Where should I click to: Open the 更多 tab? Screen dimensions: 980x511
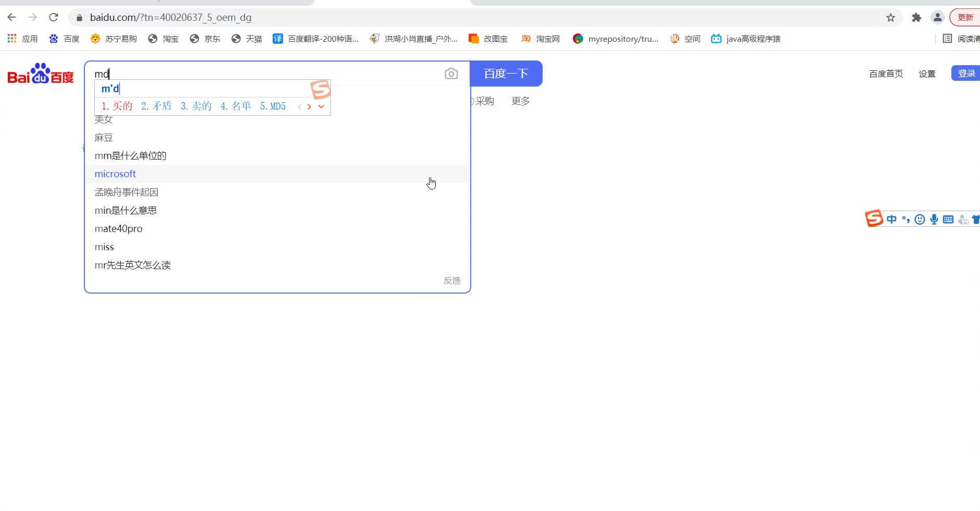pyautogui.click(x=521, y=101)
